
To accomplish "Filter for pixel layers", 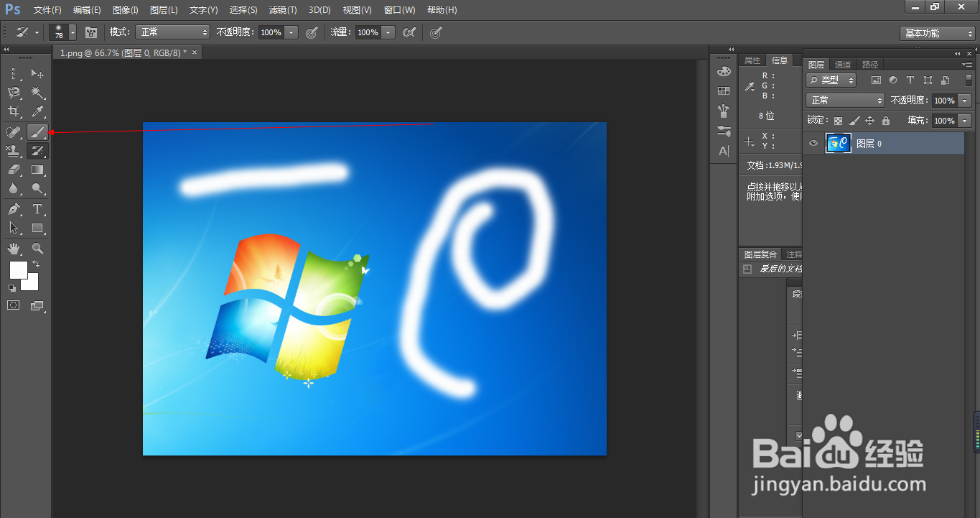I will pos(875,80).
